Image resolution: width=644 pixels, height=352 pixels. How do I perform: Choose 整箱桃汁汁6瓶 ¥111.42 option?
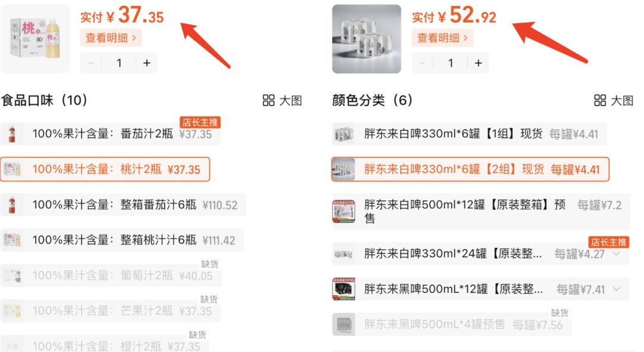(122, 240)
